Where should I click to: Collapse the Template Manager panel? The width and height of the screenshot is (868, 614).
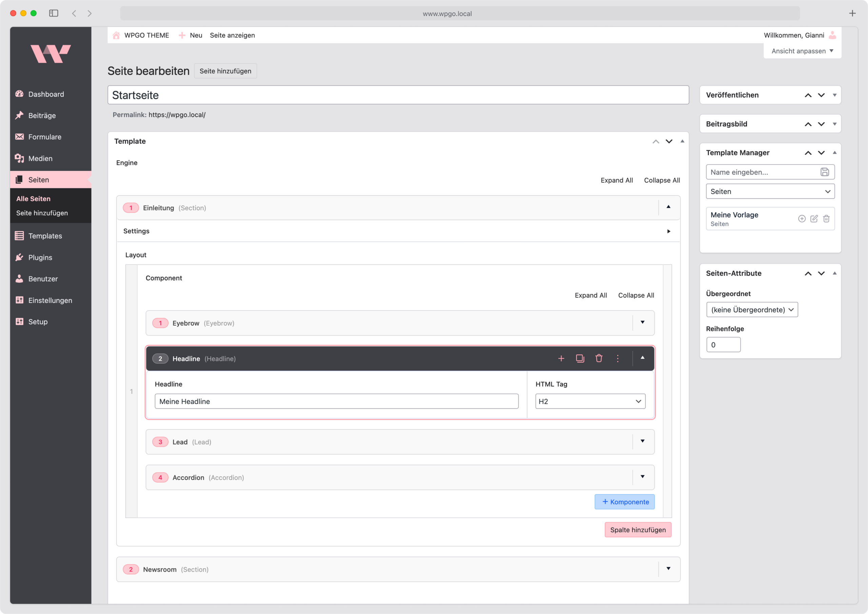(x=835, y=152)
